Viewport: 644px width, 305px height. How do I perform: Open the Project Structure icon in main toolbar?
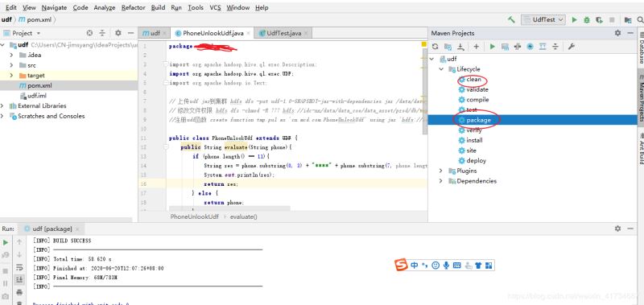tap(628, 19)
